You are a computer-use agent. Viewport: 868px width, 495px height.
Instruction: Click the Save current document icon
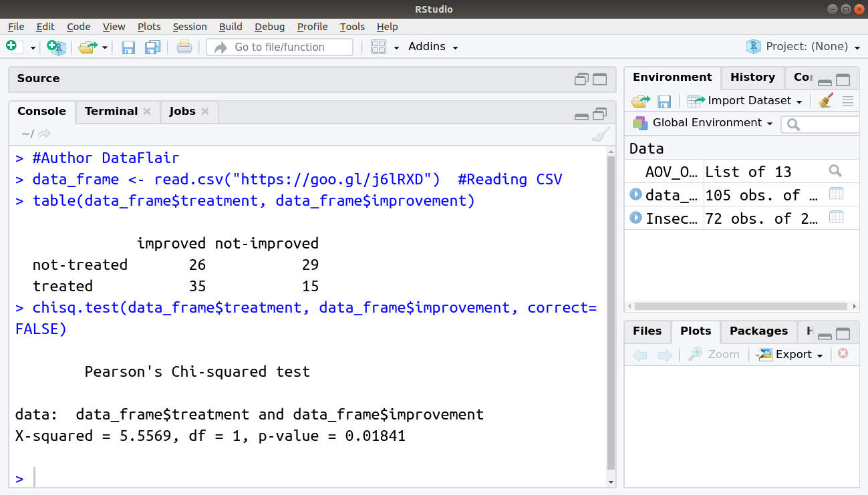pos(128,47)
